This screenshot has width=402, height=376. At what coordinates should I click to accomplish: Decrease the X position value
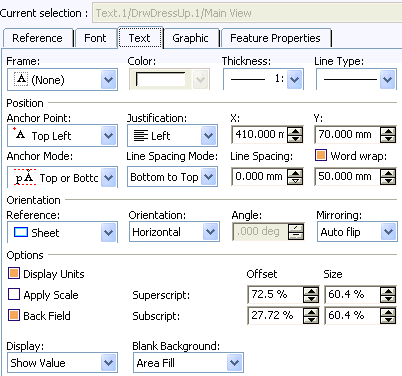click(295, 138)
